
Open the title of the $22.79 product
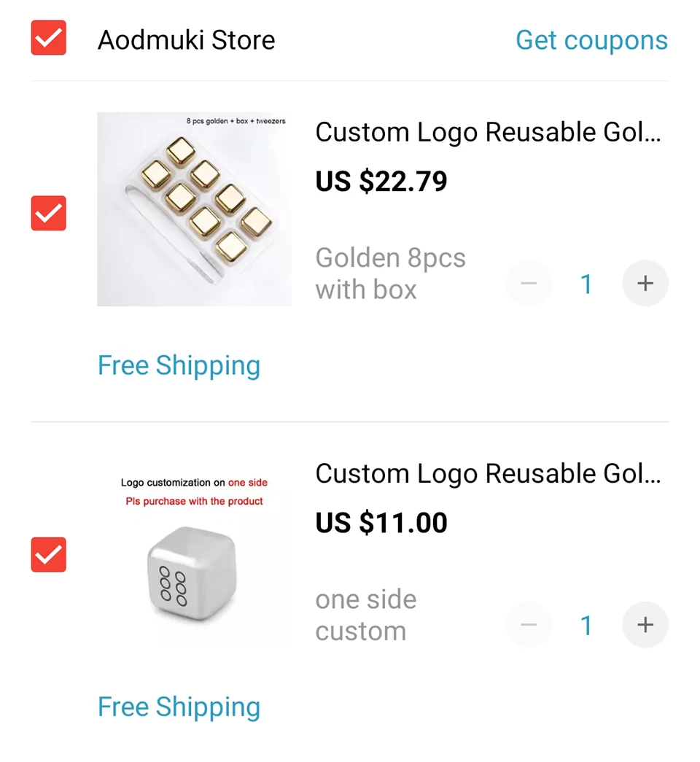pyautogui.click(x=488, y=133)
